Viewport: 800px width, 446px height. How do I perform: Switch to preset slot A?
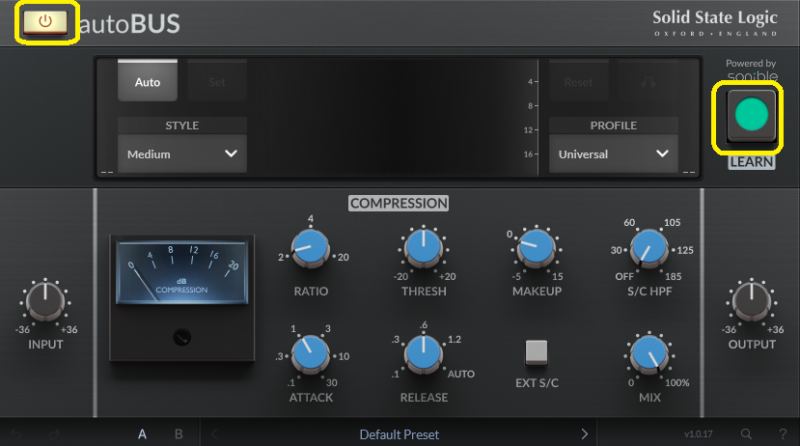coord(143,434)
